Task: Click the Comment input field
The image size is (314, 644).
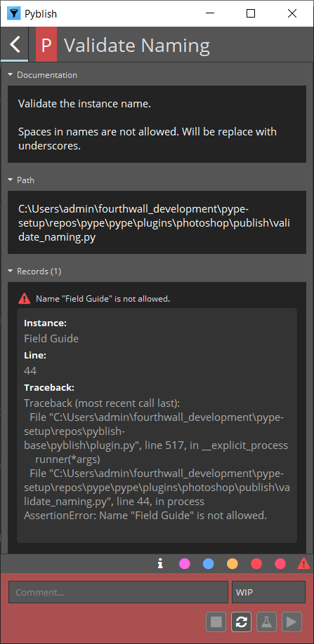Action: pos(119,592)
